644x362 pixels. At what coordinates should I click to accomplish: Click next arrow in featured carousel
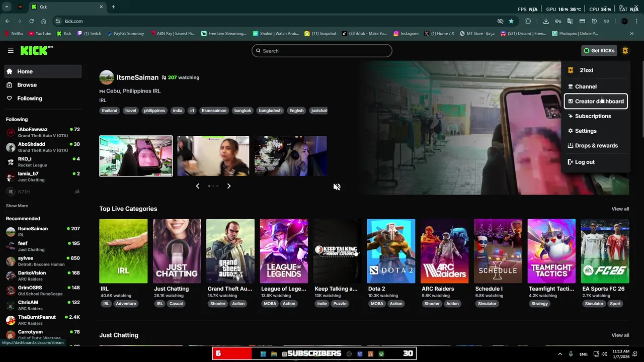[228, 186]
